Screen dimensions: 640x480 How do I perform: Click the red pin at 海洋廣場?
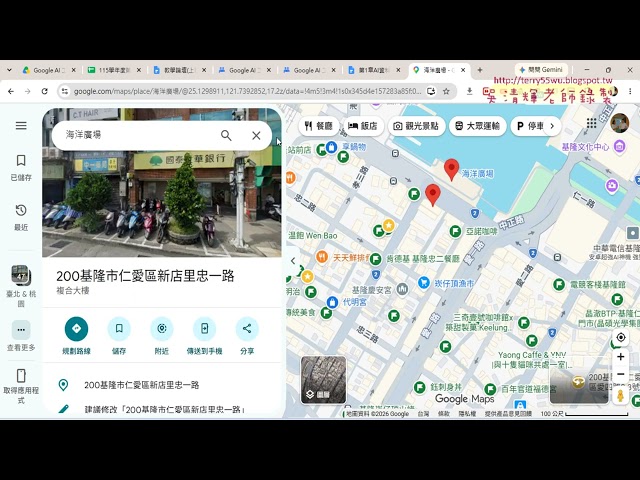[451, 169]
